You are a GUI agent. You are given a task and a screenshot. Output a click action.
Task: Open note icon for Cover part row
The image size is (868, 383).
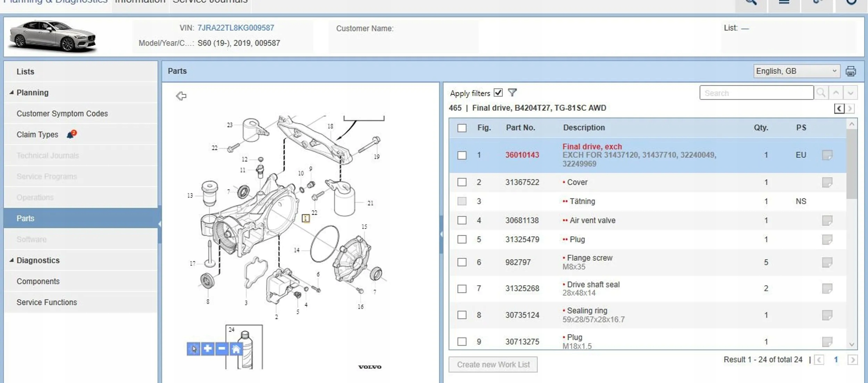(827, 182)
